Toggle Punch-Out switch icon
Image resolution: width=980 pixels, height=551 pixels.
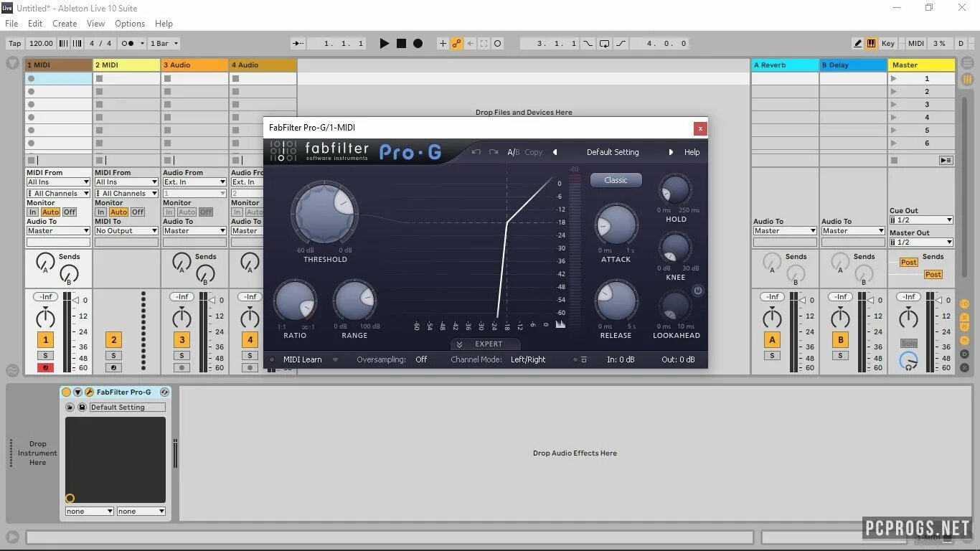pos(621,43)
